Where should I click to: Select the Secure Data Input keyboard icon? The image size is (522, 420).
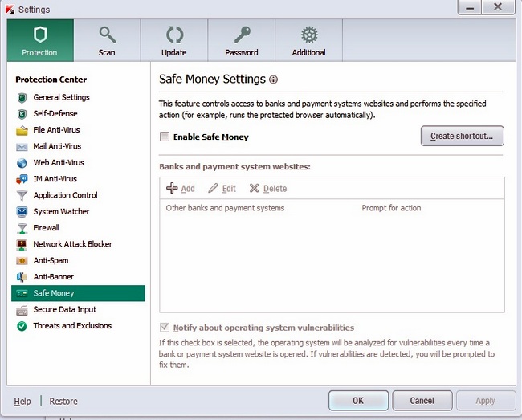pos(22,310)
